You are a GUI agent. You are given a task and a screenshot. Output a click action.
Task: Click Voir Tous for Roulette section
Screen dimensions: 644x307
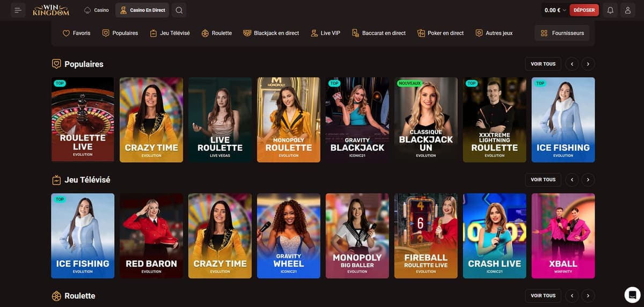[543, 296]
